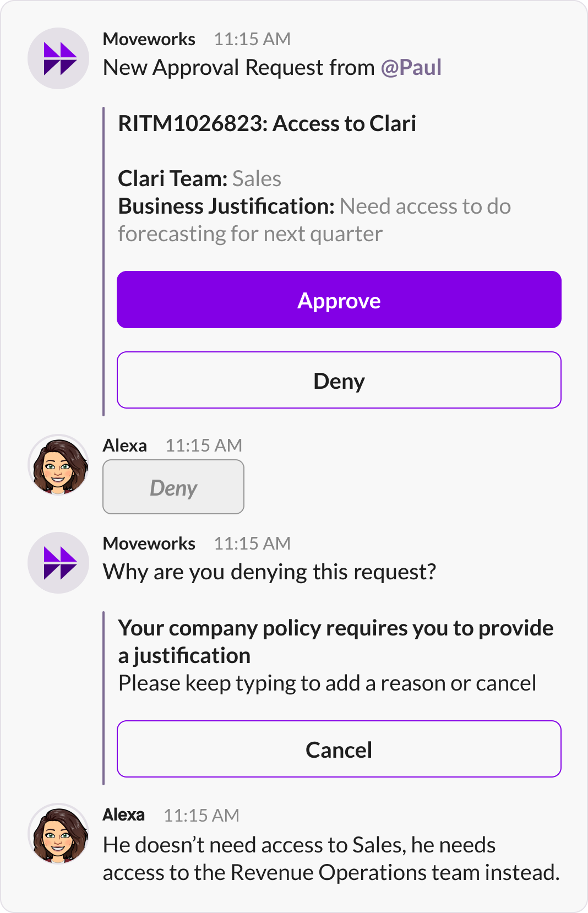Click timestamp on Alexa's final message
Viewport: 588px width, 913px height.
click(x=202, y=815)
